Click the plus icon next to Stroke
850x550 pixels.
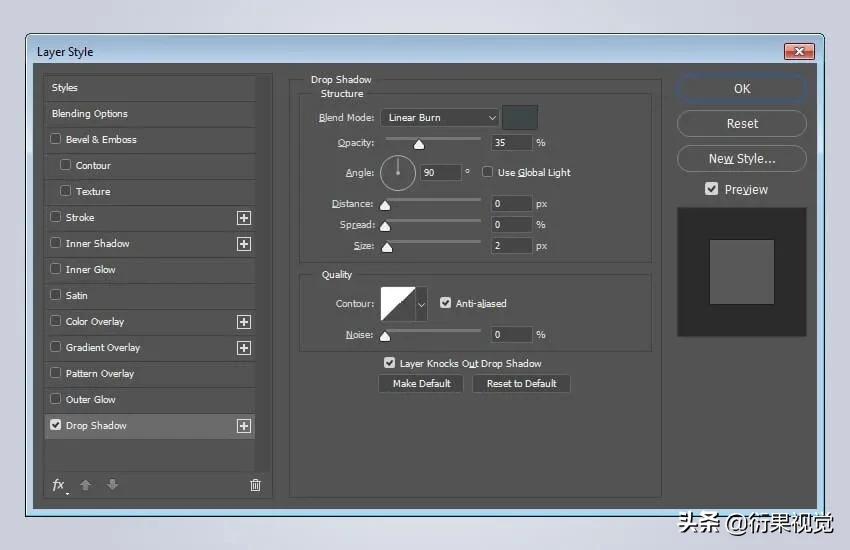244,218
